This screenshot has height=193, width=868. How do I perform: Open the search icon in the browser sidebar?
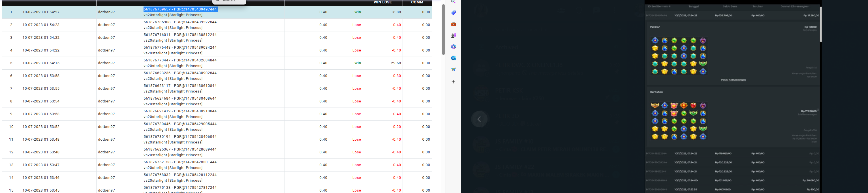(454, 2)
